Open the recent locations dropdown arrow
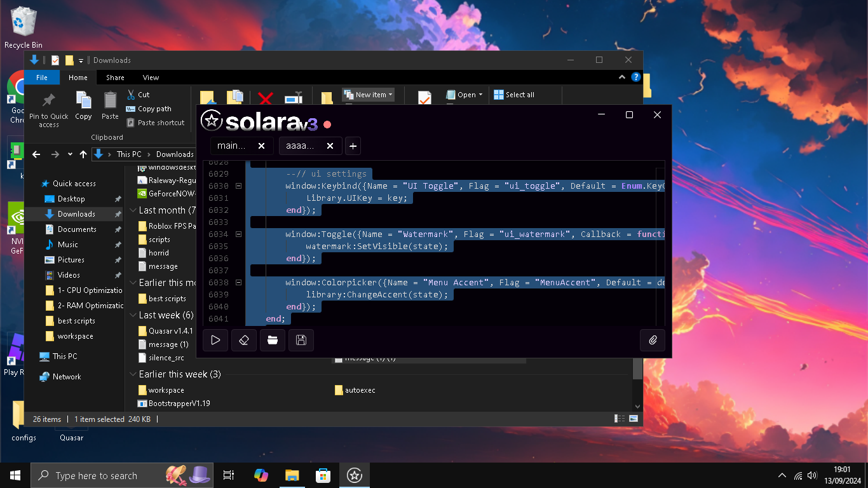This screenshot has width=868, height=488. point(70,154)
